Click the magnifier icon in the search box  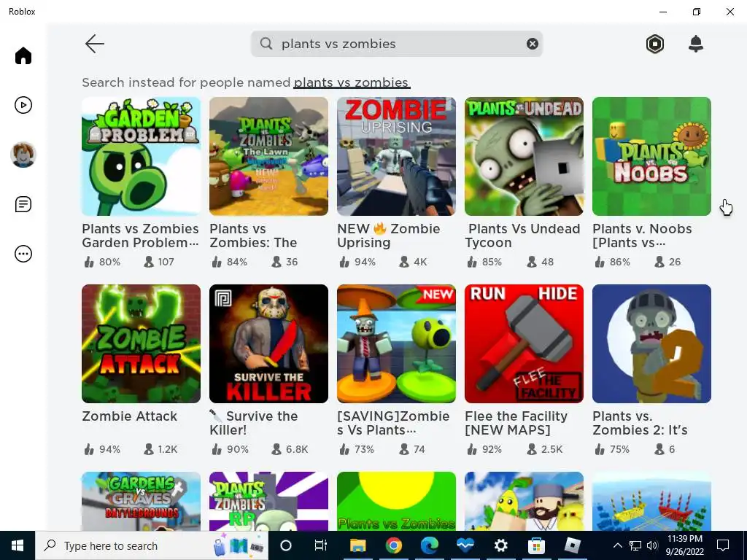coord(266,44)
